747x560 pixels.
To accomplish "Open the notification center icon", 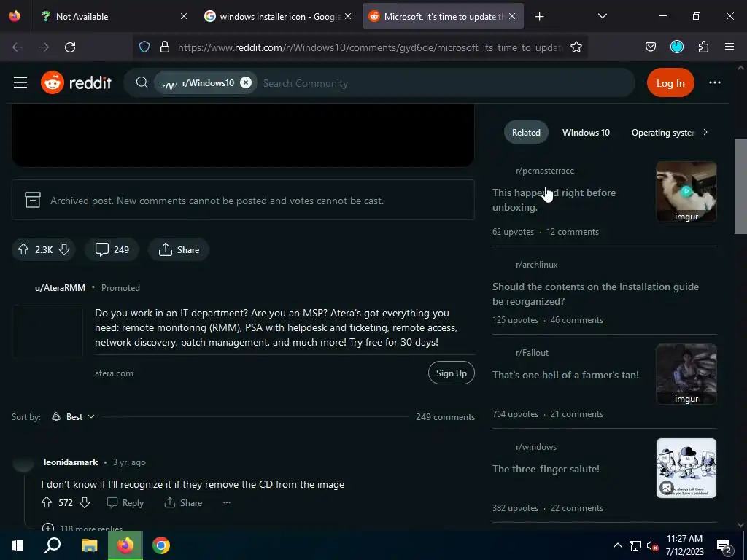I will point(724,547).
